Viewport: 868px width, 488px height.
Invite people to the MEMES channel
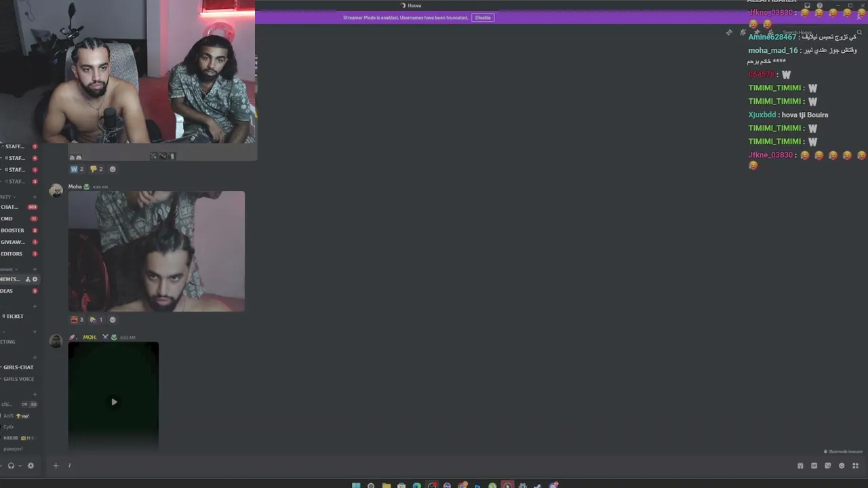28,279
